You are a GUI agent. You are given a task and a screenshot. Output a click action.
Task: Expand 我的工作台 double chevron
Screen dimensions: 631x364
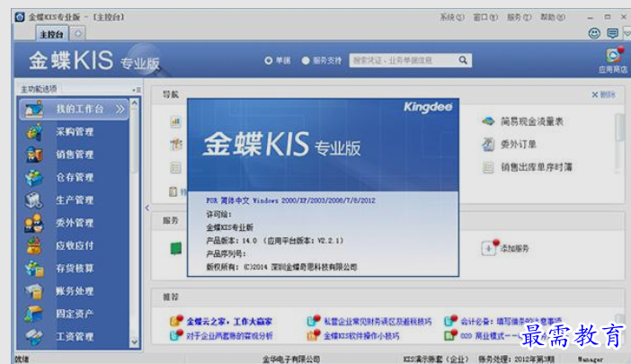point(120,109)
